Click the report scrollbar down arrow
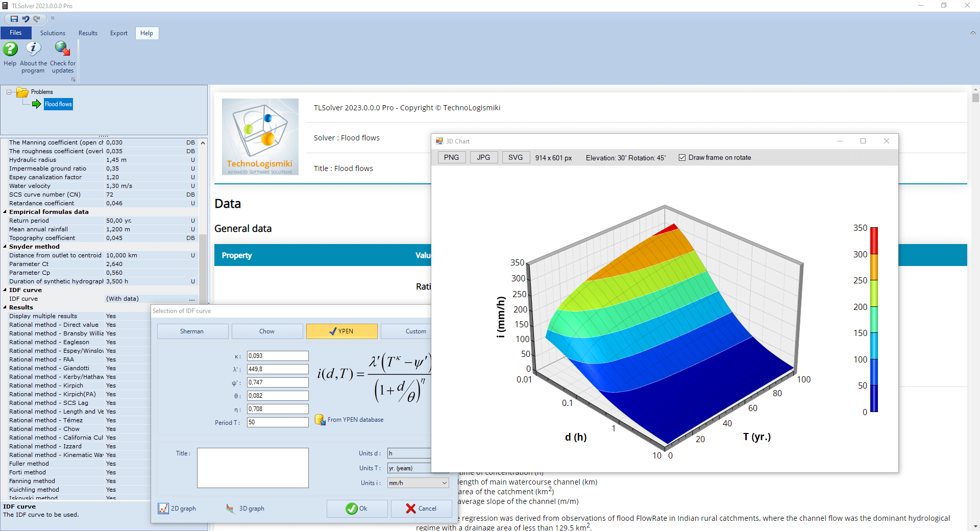 pyautogui.click(x=975, y=526)
